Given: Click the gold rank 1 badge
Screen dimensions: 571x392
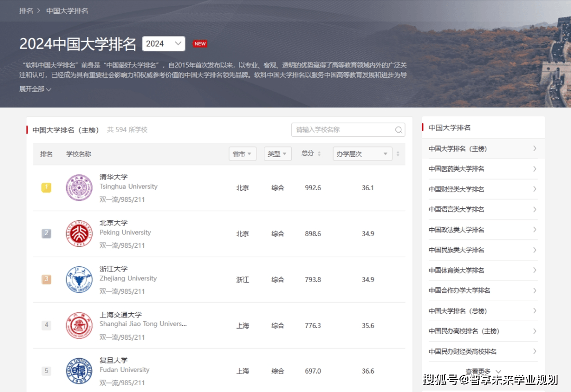Looking at the screenshot, I should pos(46,188).
